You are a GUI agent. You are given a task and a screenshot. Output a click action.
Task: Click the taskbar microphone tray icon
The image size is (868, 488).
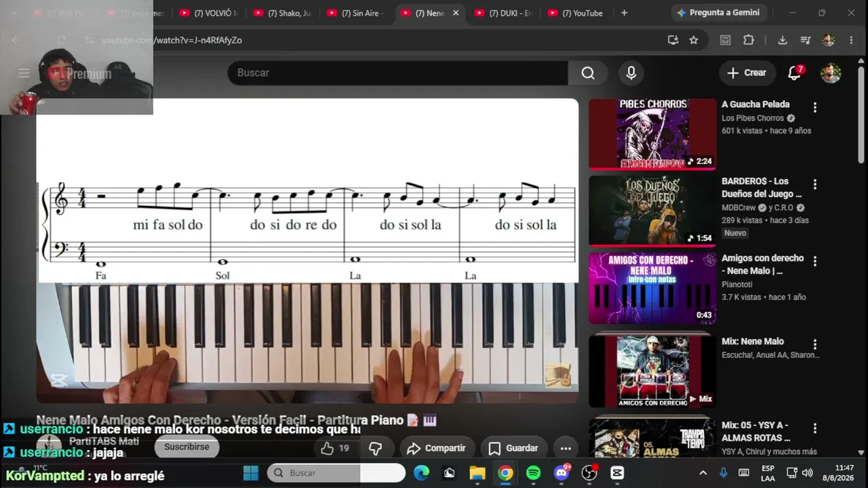tap(724, 472)
